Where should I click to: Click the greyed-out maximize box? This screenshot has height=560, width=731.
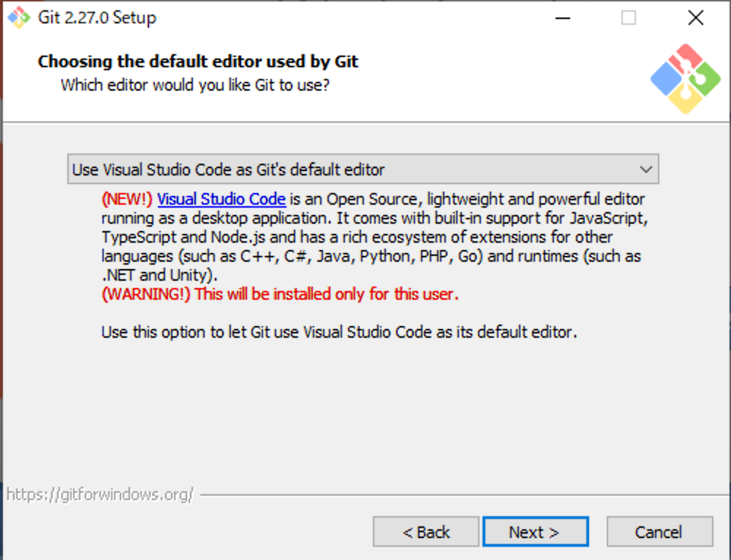tap(629, 18)
